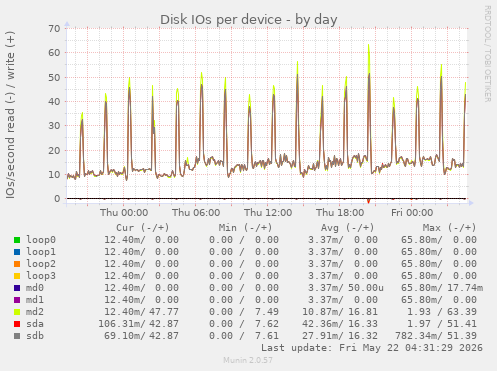Click the y-axis value 0
The width and height of the screenshot is (497, 371).
[x=57, y=199]
